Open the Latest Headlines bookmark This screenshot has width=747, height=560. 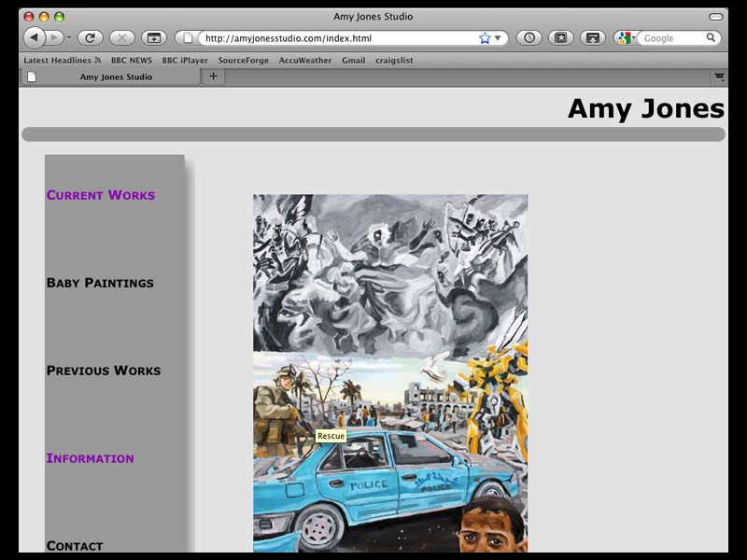63,61
